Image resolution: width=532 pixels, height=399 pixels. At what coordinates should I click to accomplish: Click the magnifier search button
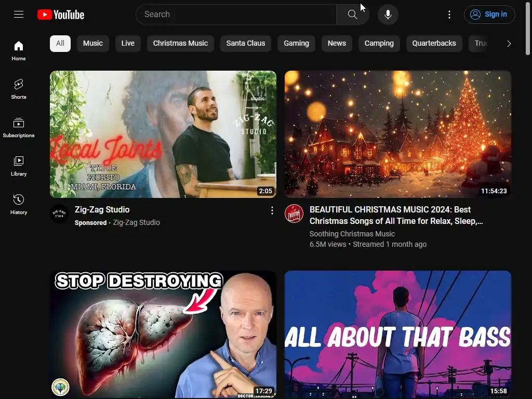click(x=353, y=14)
